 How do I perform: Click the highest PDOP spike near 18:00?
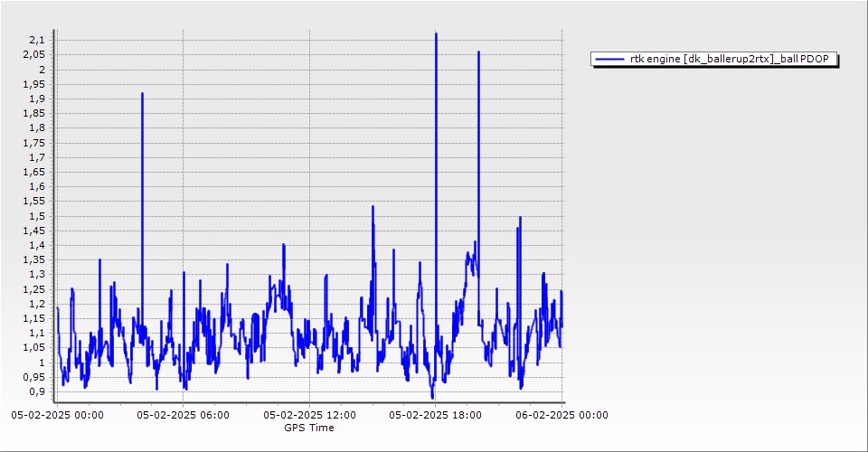point(436,34)
